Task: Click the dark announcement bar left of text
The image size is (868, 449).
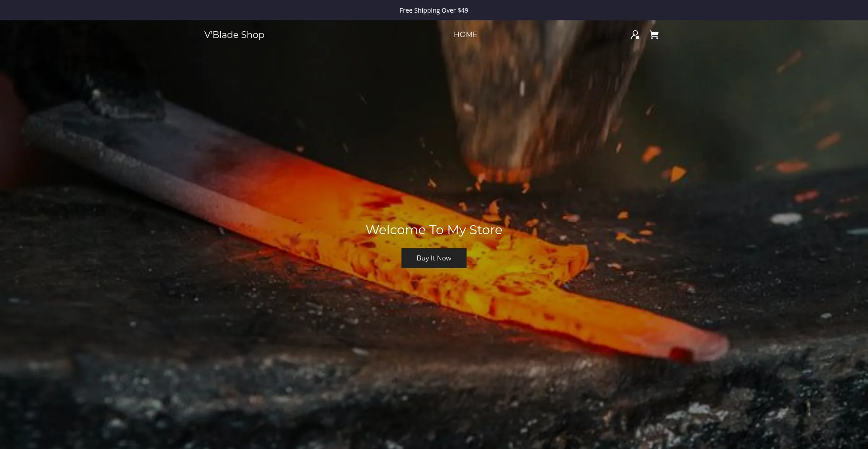Action: [x=181, y=10]
